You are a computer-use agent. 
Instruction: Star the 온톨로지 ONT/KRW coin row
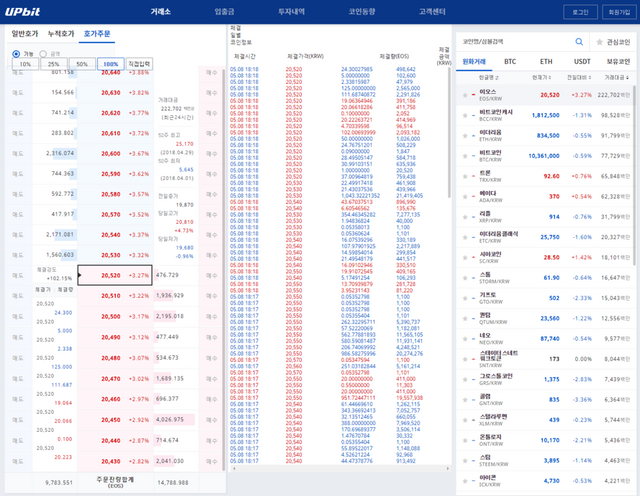pyautogui.click(x=465, y=440)
